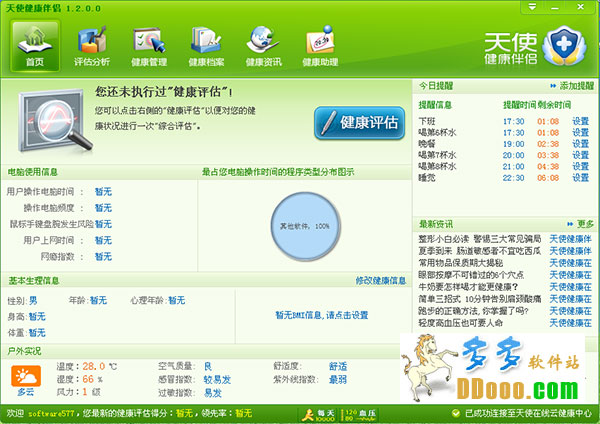Image resolution: width=600 pixels, height=424 pixels.
Task: Open the 健康档案 toolbar icon
Action: (206, 46)
